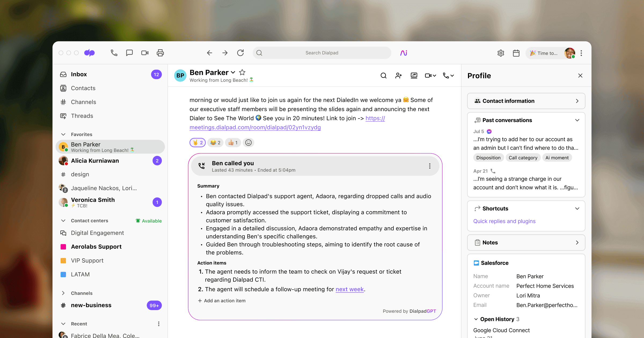The image size is (644, 338).
Task: Click the Search Dialpad field
Action: 322,53
